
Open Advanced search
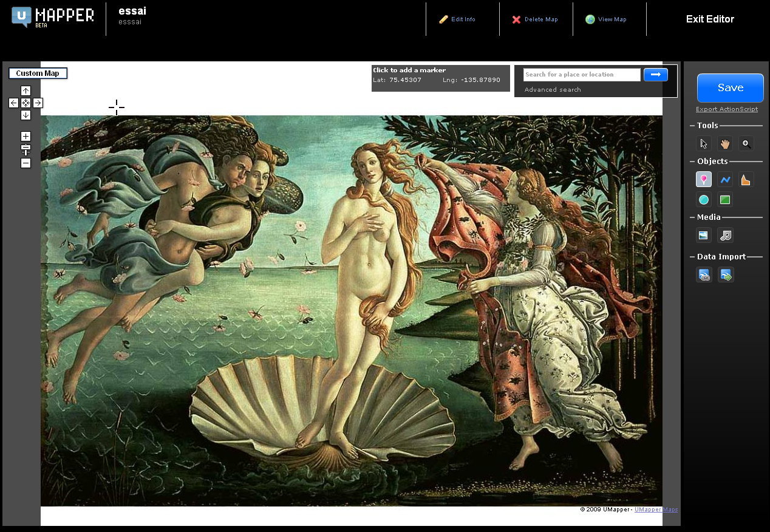point(553,90)
